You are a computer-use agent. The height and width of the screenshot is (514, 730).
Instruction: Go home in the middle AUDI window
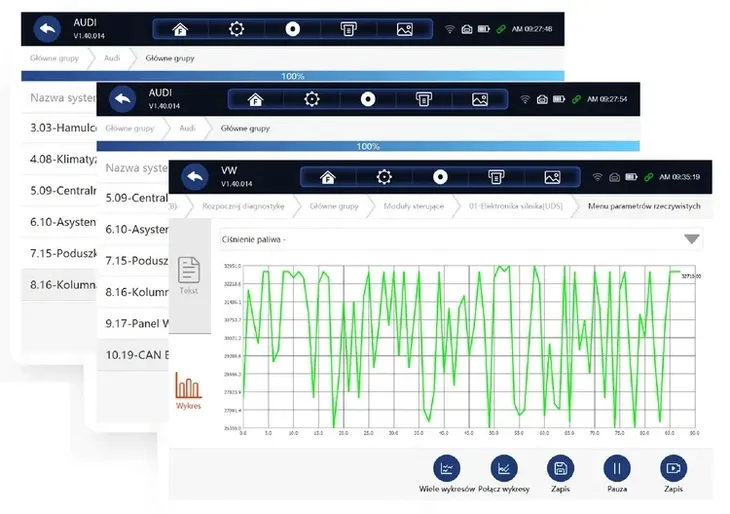coord(255,99)
